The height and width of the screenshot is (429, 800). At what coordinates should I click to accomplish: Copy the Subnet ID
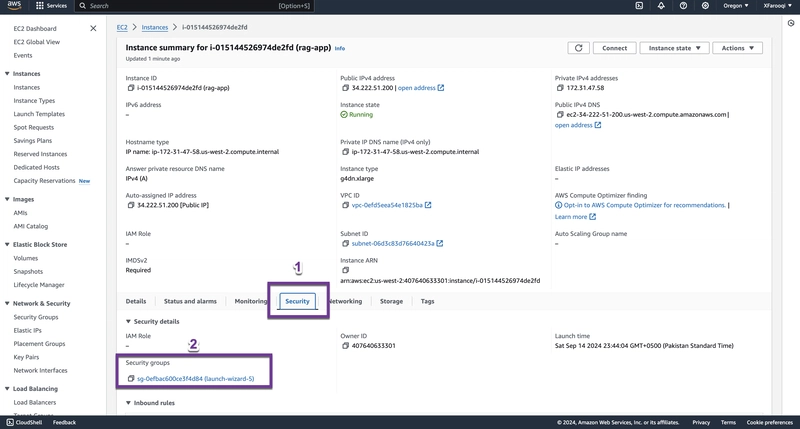[x=345, y=244]
